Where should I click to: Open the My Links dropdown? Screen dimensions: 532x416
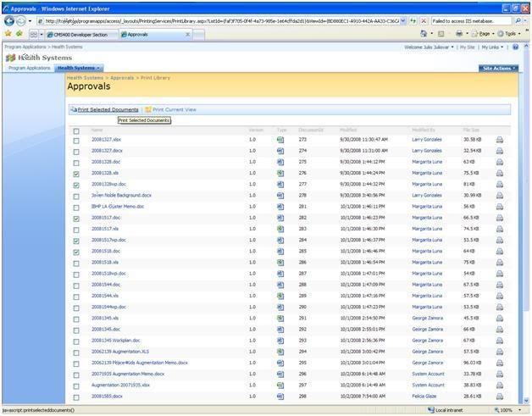click(x=492, y=47)
